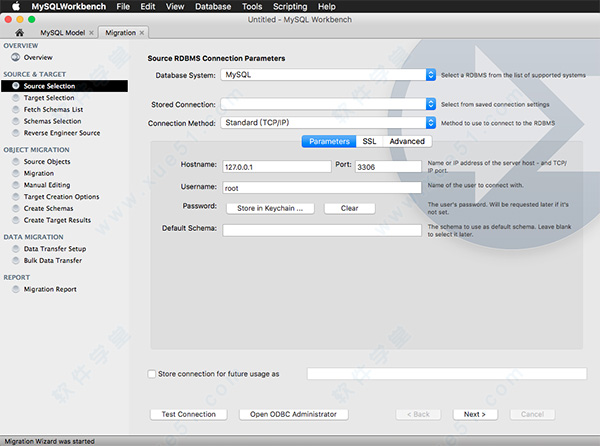Click Open ODBC Administrator button
Screen dimensions: 600x446
(293, 414)
